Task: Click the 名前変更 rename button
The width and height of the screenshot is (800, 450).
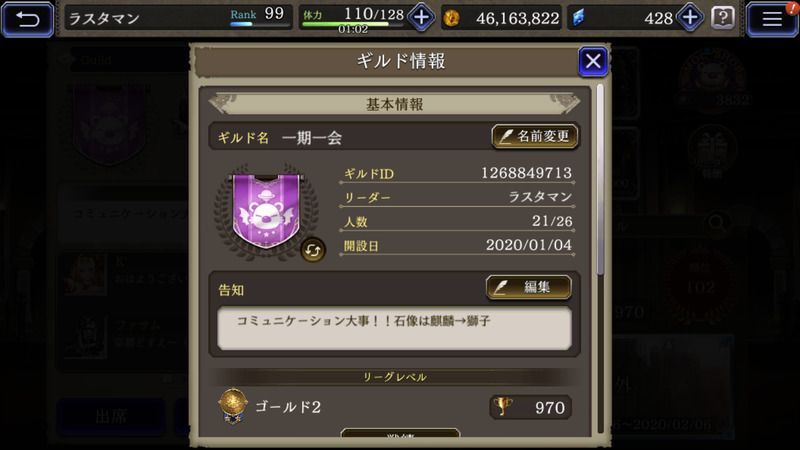Action: (535, 136)
